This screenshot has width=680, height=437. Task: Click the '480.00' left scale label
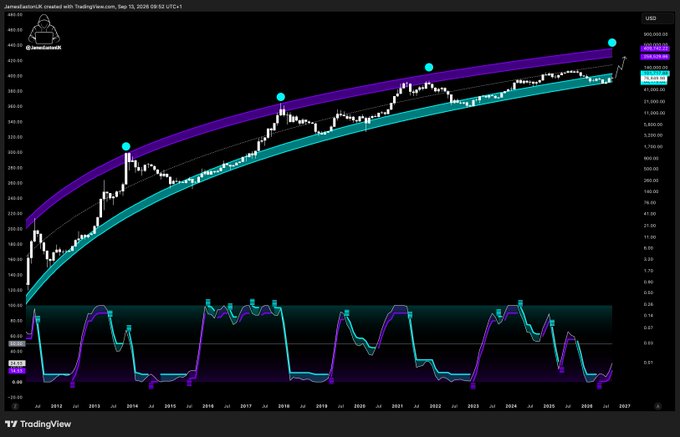16,15
